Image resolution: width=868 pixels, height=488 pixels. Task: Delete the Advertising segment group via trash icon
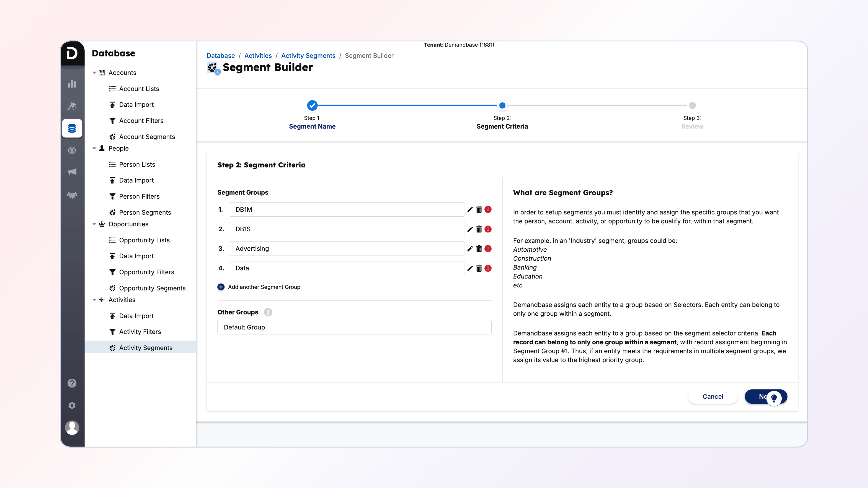pyautogui.click(x=479, y=249)
